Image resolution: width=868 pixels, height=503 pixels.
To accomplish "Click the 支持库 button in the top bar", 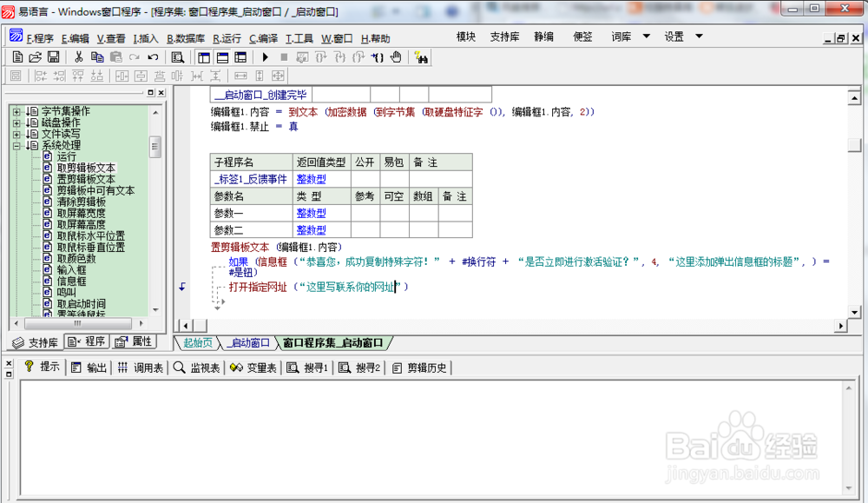I will click(504, 36).
